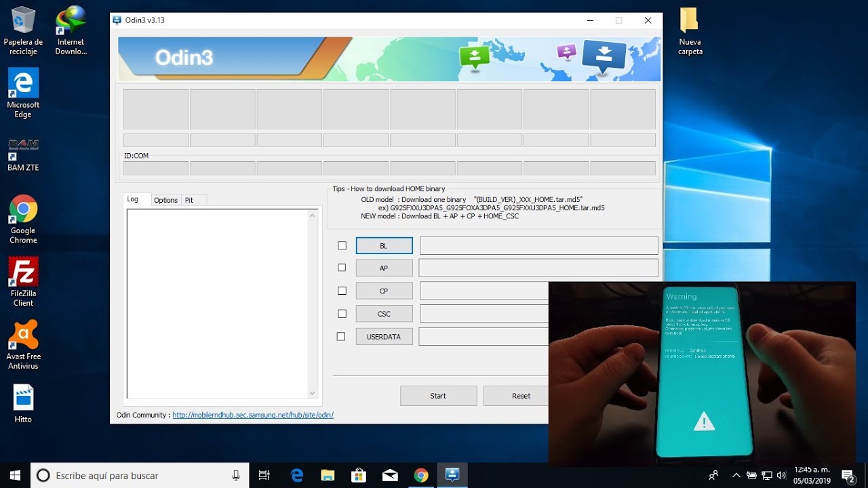Open network status tray icon
Screen dimensions: 868x488
[767, 476]
